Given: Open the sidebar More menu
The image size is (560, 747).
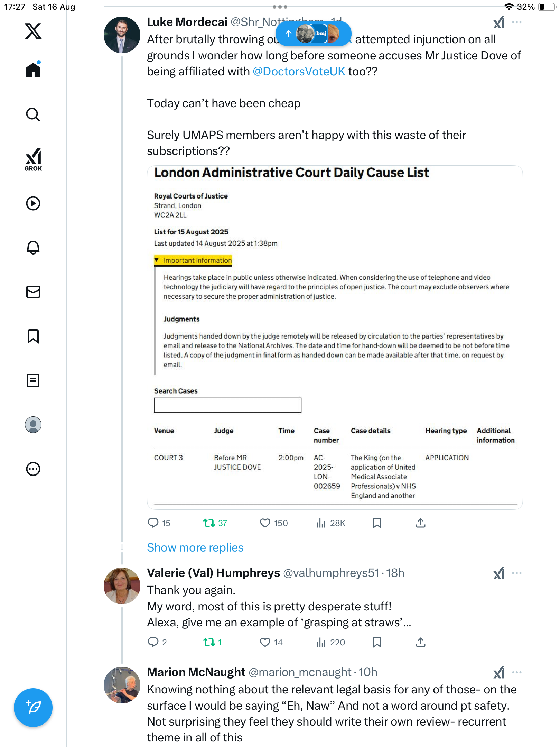Looking at the screenshot, I should 33,469.
